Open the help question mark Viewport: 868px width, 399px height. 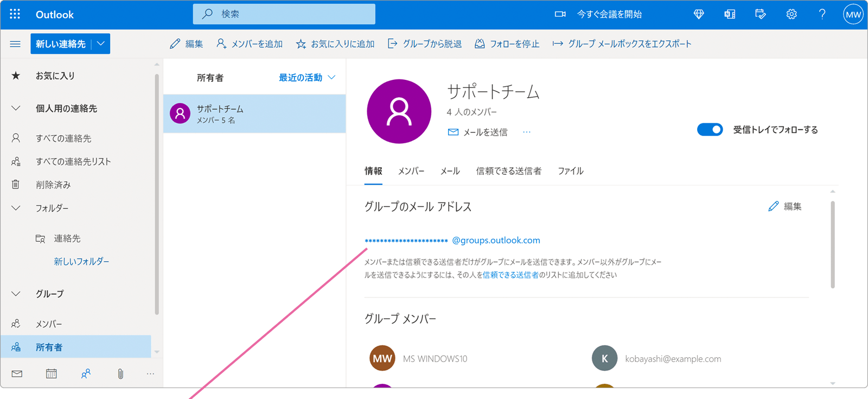click(x=822, y=15)
